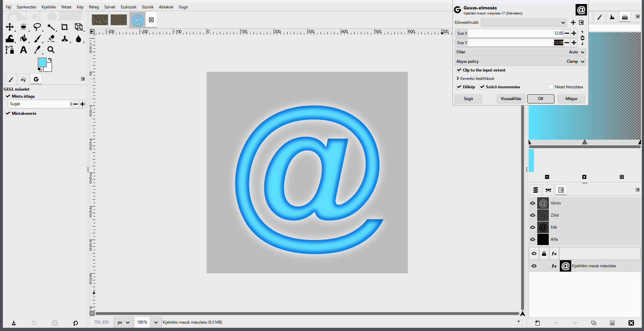This screenshot has height=331, width=644.
Task: Open the Fájl menu
Action: 8,7
